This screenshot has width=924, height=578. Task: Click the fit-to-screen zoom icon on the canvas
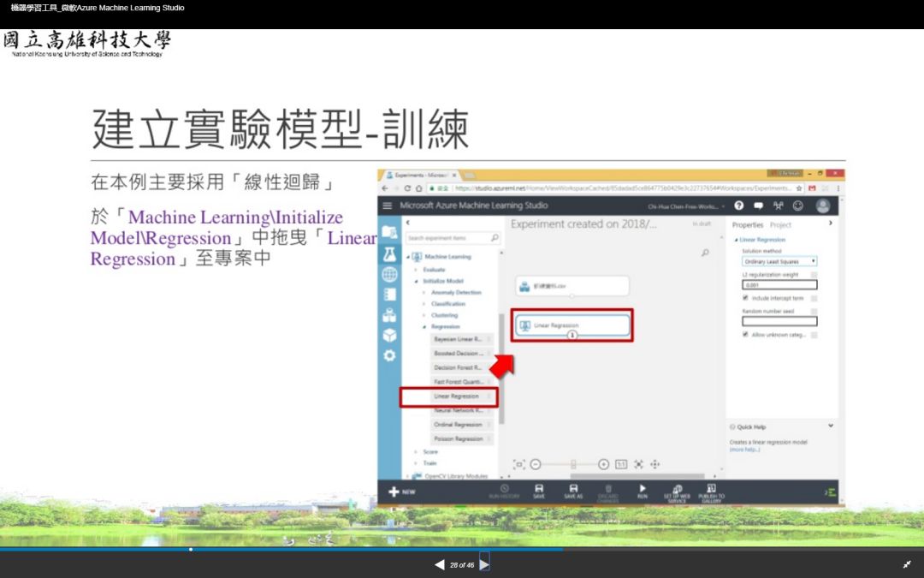point(518,464)
